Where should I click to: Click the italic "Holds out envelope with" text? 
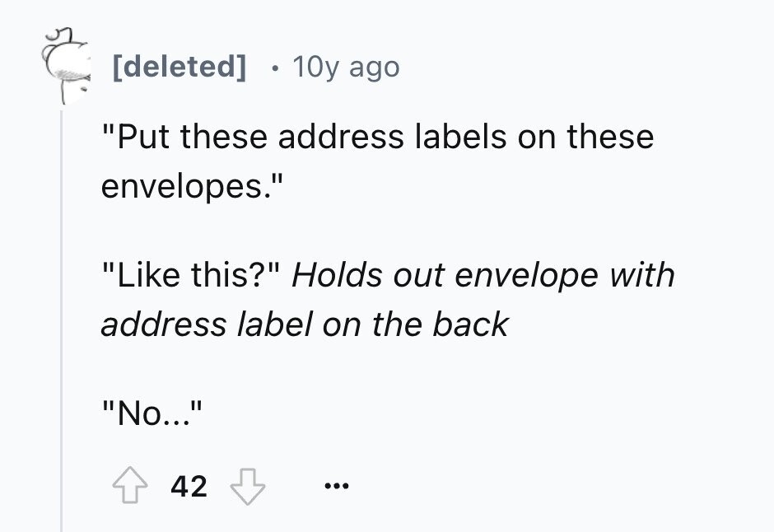tap(483, 275)
